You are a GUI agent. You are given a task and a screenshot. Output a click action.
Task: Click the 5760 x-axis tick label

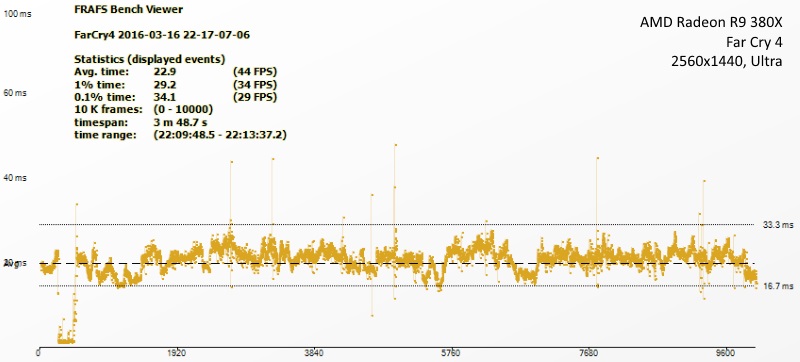click(451, 353)
